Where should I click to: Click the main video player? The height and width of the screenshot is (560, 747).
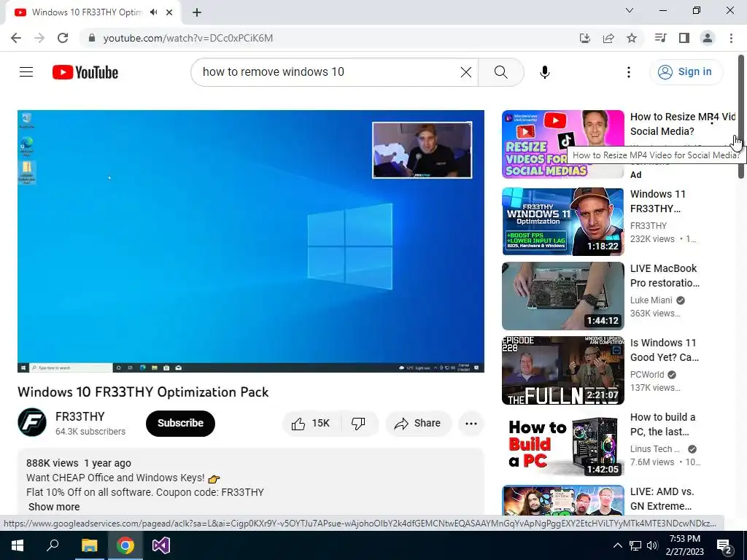[251, 241]
